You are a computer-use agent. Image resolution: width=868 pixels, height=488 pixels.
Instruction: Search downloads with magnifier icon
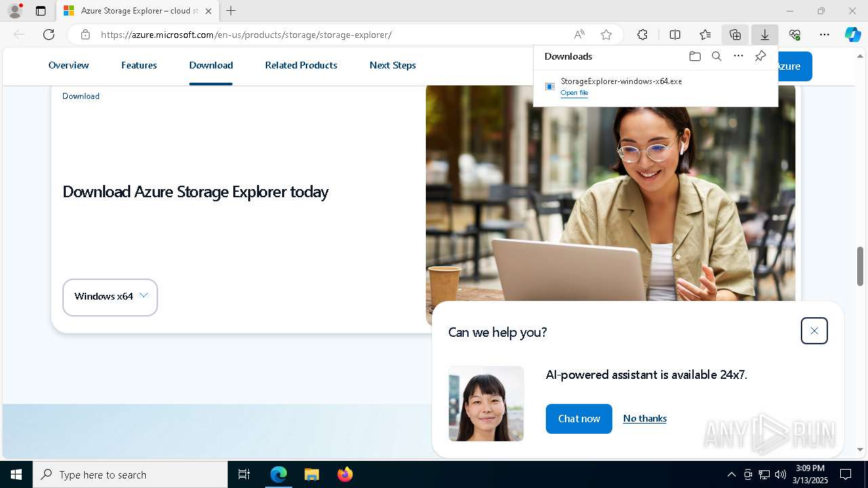coord(717,56)
